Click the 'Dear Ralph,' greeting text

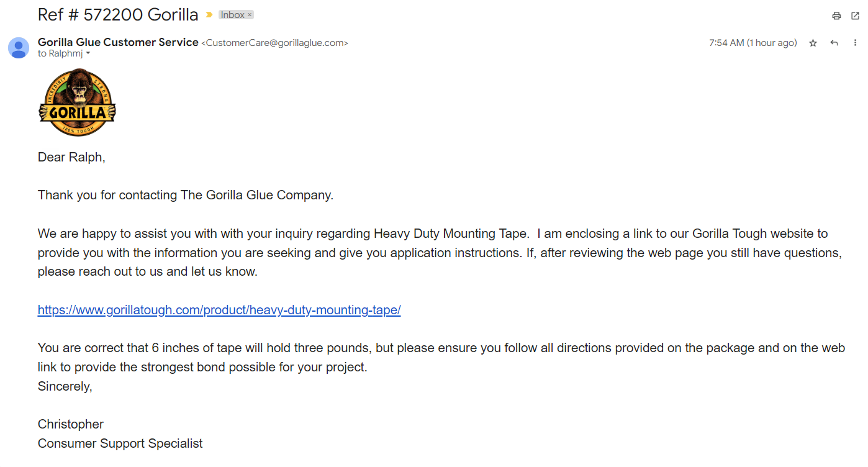(71, 157)
